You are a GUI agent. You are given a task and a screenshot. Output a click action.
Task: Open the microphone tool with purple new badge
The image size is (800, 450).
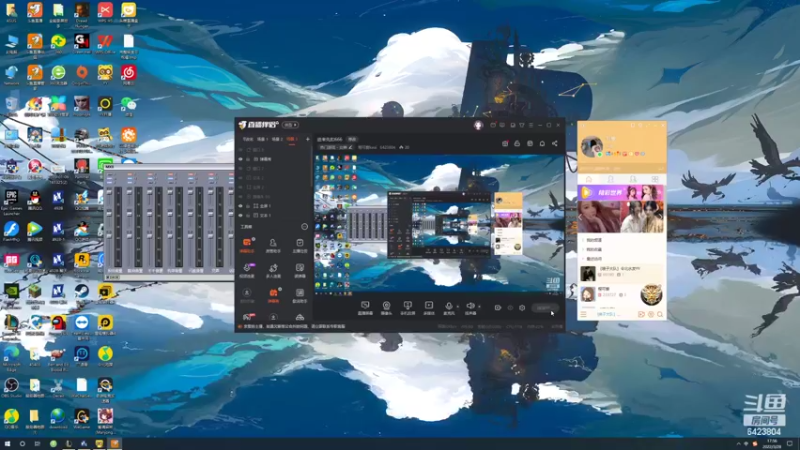tap(247, 268)
